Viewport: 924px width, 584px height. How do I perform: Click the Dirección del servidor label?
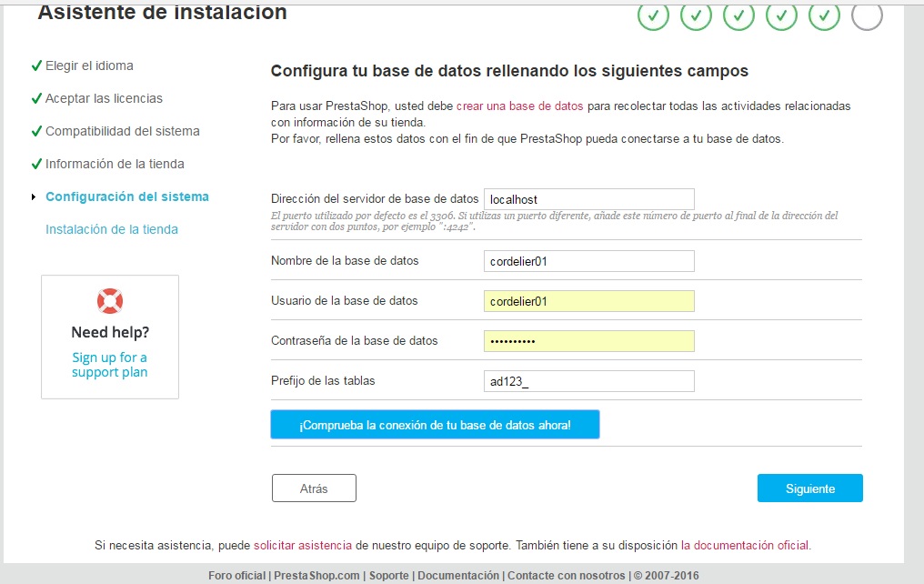tap(375, 199)
